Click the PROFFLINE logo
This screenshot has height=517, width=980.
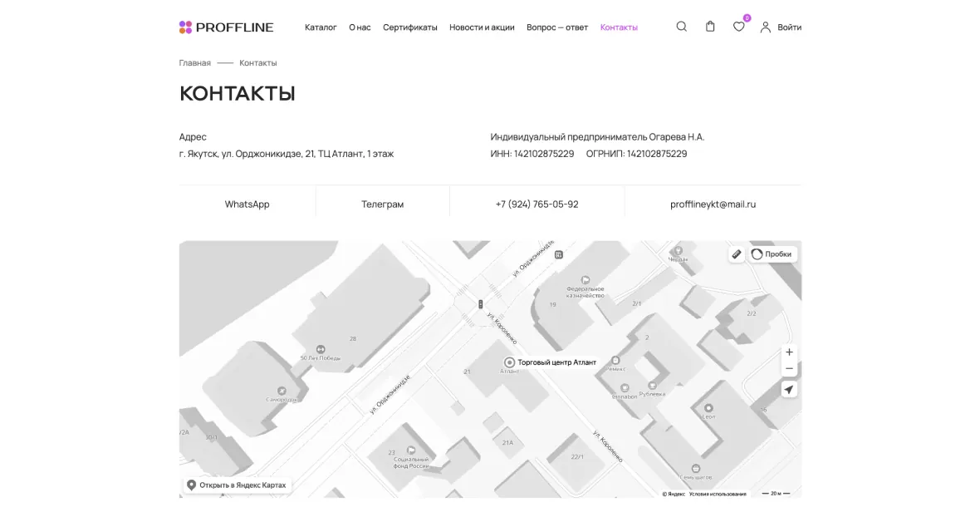click(226, 27)
